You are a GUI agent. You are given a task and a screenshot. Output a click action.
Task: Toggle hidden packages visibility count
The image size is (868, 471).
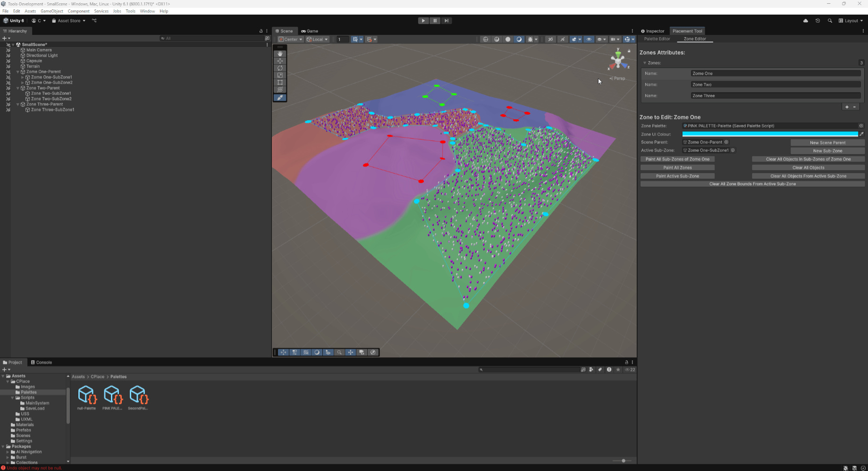pyautogui.click(x=630, y=370)
